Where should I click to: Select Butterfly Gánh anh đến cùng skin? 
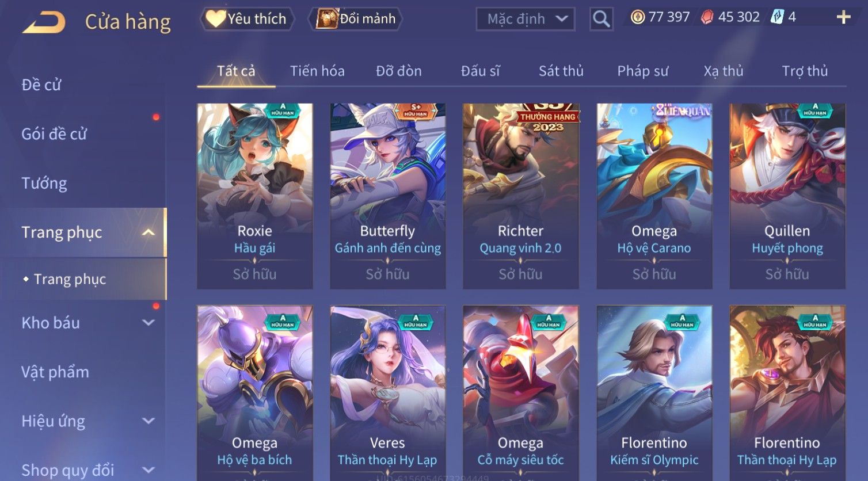pos(388,196)
